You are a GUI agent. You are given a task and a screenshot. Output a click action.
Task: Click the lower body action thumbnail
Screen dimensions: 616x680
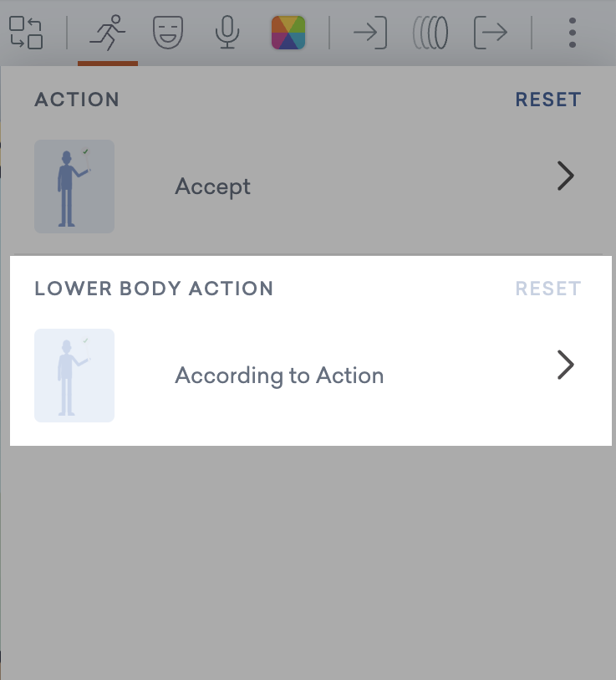tap(74, 375)
